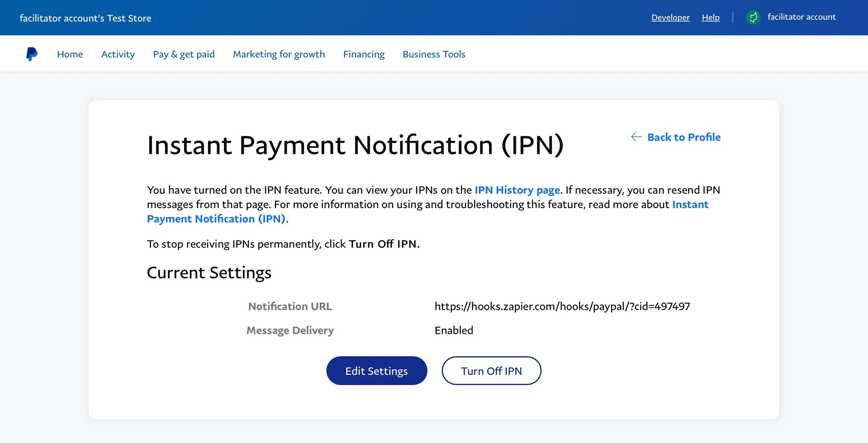Go back to Profile
Image resolution: width=868 pixels, height=443 pixels.
[x=683, y=137]
